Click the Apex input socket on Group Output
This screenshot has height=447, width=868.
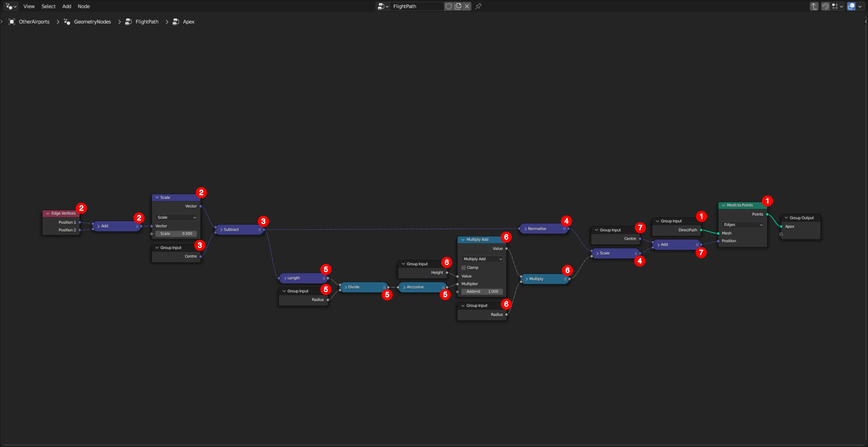tap(781, 226)
